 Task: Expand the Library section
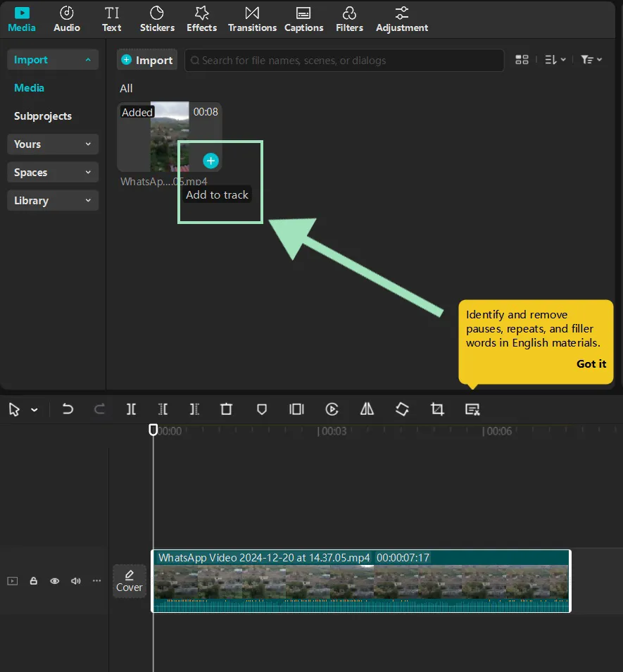tap(53, 201)
